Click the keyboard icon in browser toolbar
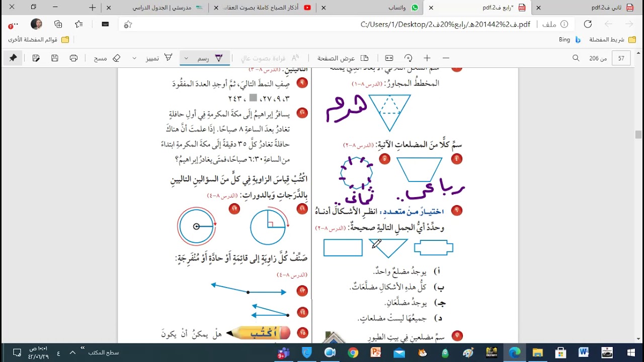Viewport: 644px width, 362px height. pos(105,24)
